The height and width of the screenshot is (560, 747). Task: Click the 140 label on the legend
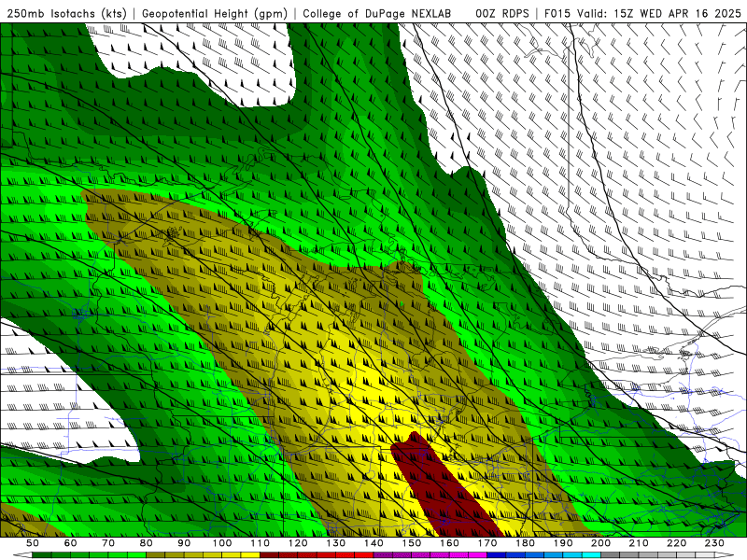(373, 543)
